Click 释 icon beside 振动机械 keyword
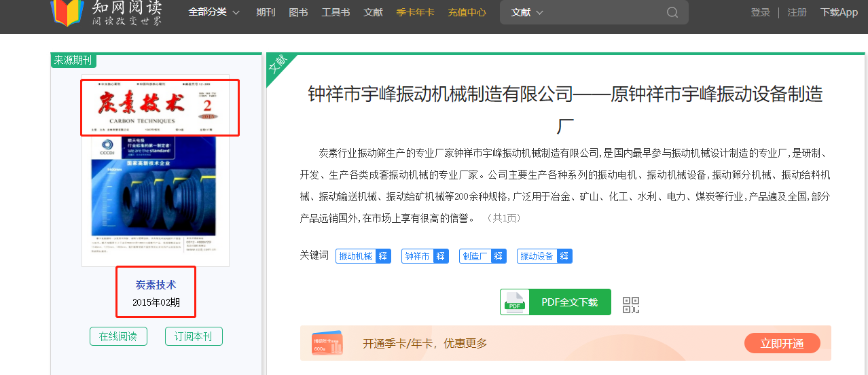The image size is (868, 375). point(383,256)
